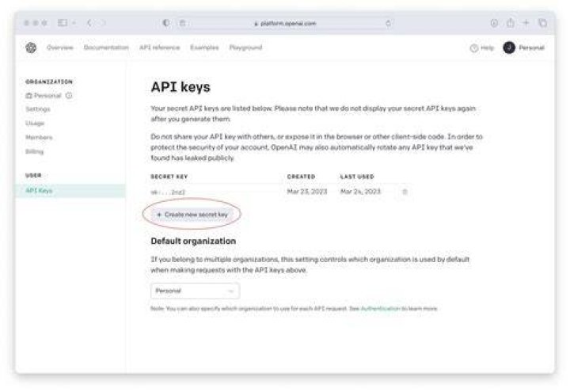Select API Keys in the user sidebar
Screen dimensions: 570x392
70,191
